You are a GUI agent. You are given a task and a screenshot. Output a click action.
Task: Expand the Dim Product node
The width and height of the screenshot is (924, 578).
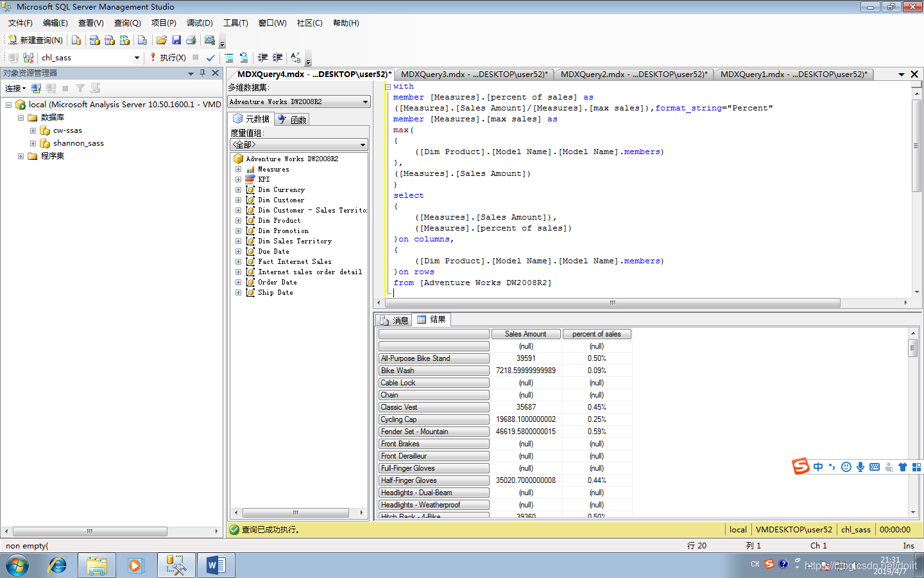[x=238, y=221]
